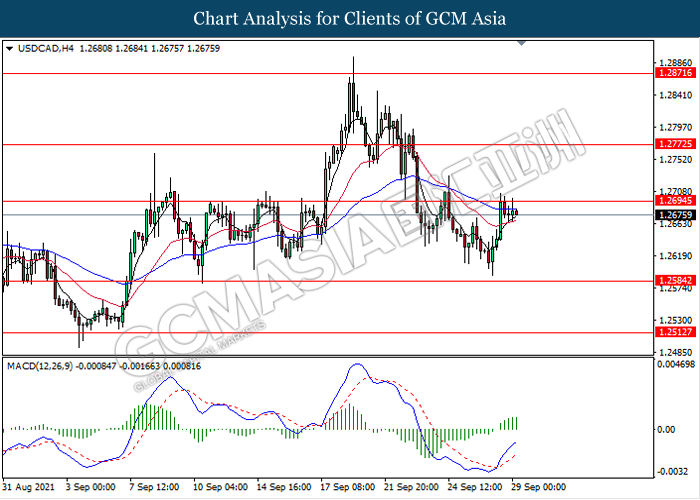Click the chart shift triangle marker at top

coord(521,43)
